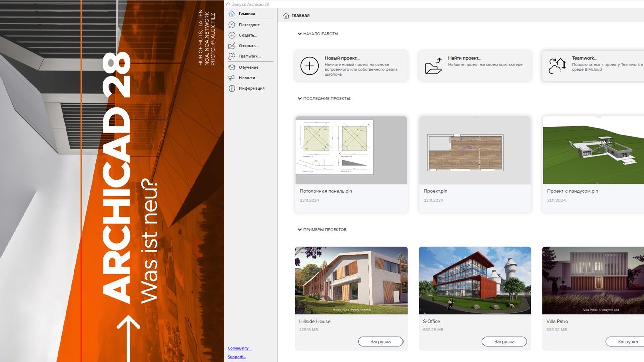Click the home icon in ГЛАВНАЯ header
This screenshot has width=644, height=362.
pos(286,16)
